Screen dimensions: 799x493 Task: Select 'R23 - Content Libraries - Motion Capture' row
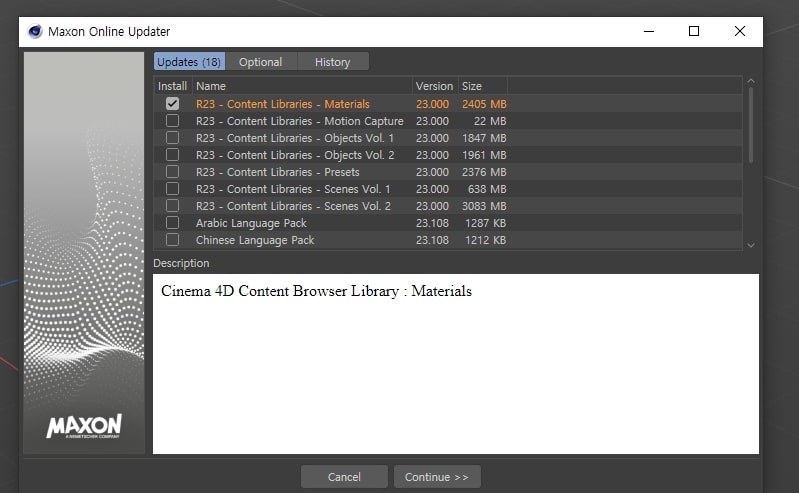pyautogui.click(x=448, y=121)
